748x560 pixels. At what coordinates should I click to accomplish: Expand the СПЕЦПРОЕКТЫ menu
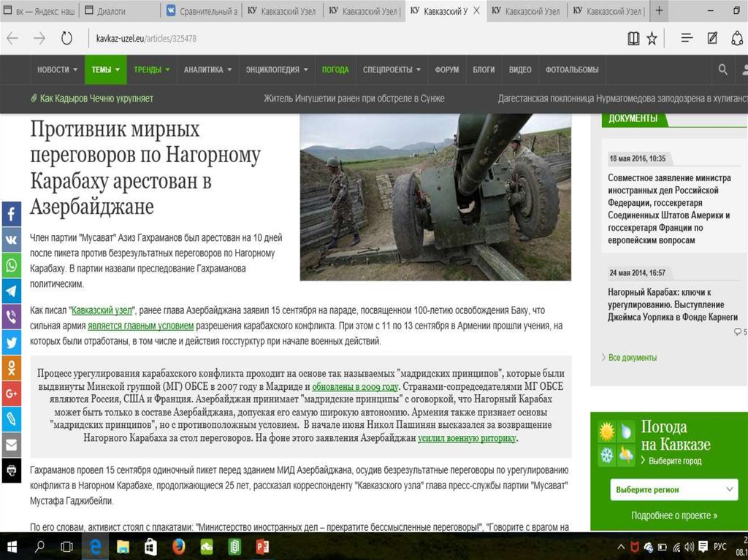tap(392, 69)
